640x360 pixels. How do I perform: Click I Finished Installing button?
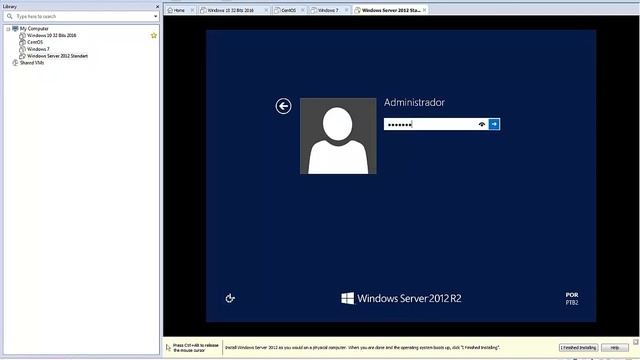578,347
